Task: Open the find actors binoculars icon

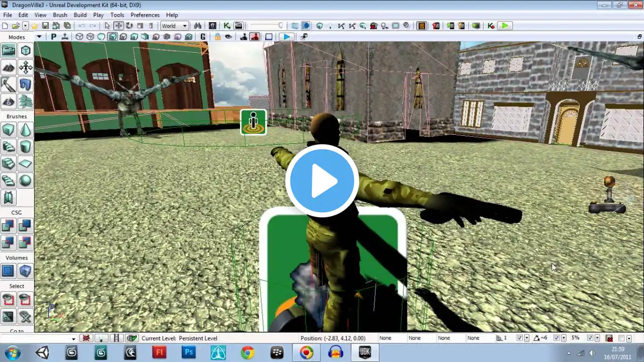Action: [198, 26]
